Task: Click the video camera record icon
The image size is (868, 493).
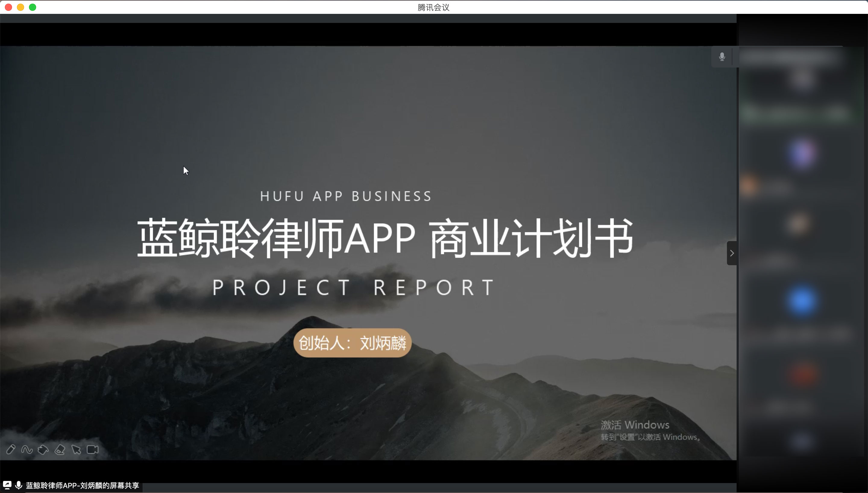Action: click(x=93, y=449)
